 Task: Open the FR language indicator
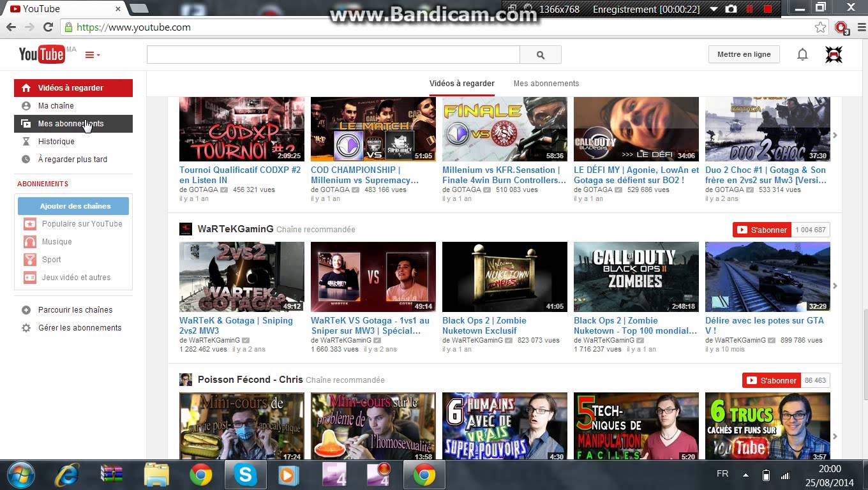point(722,474)
